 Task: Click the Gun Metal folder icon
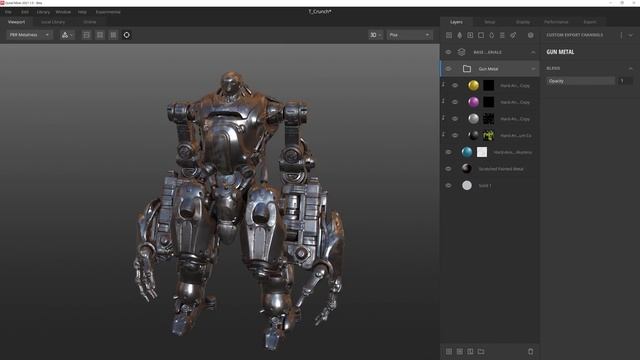(x=467, y=69)
